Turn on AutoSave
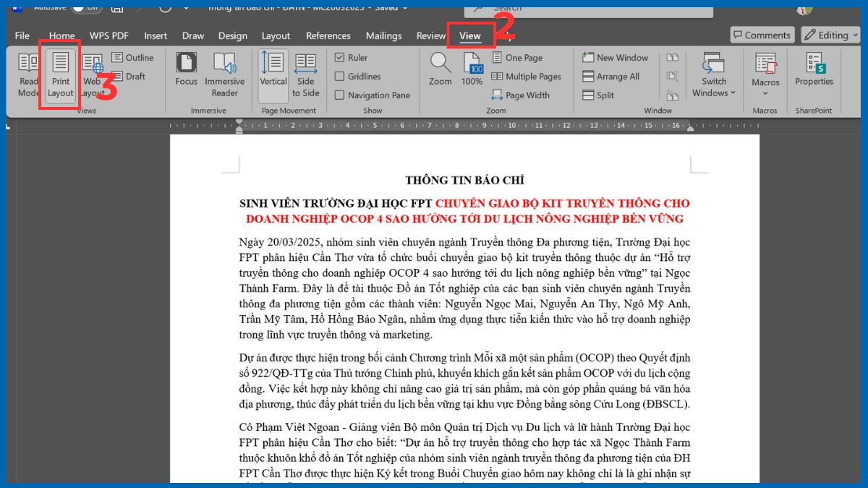 coord(80,7)
